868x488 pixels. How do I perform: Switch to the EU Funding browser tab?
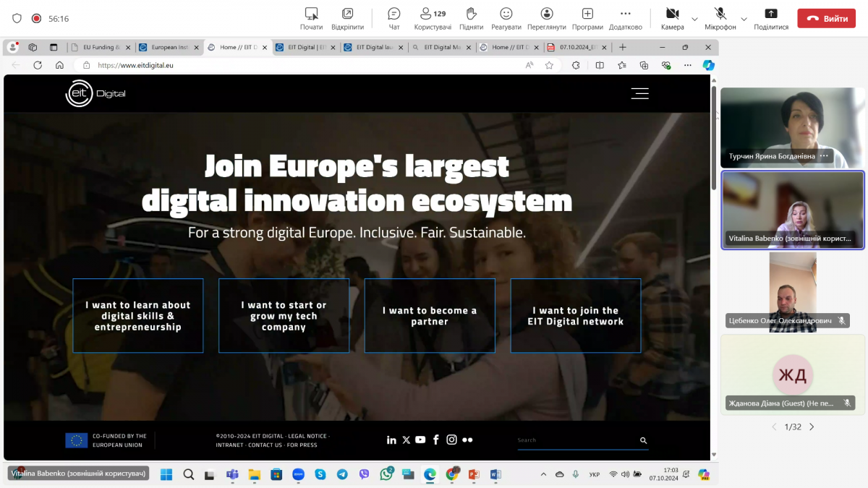click(98, 47)
